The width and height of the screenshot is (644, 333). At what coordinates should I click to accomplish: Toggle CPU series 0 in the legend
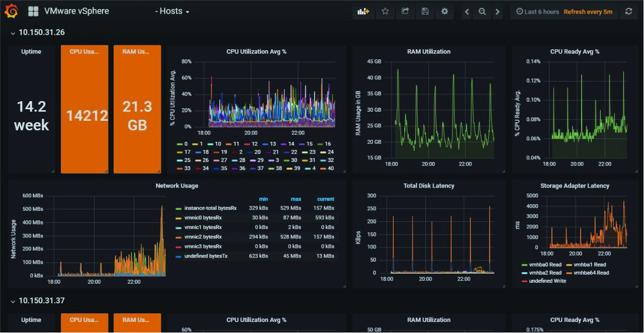(x=181, y=144)
